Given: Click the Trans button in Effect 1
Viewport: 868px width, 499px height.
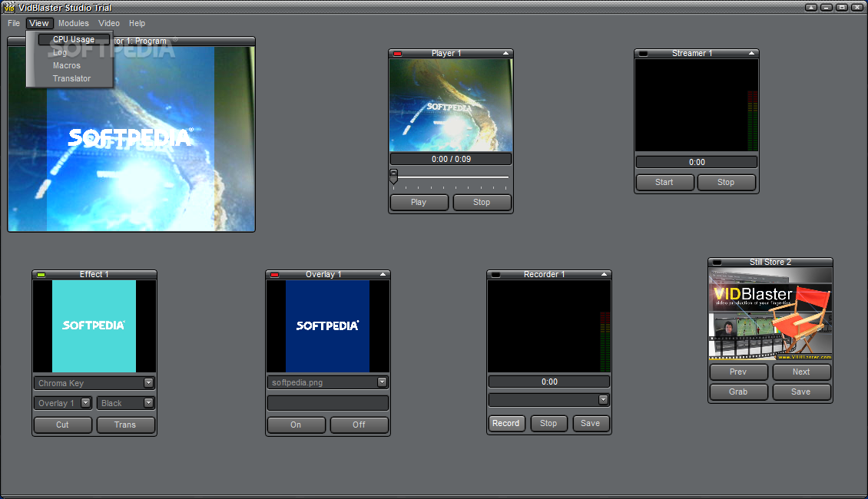Looking at the screenshot, I should pos(125,425).
